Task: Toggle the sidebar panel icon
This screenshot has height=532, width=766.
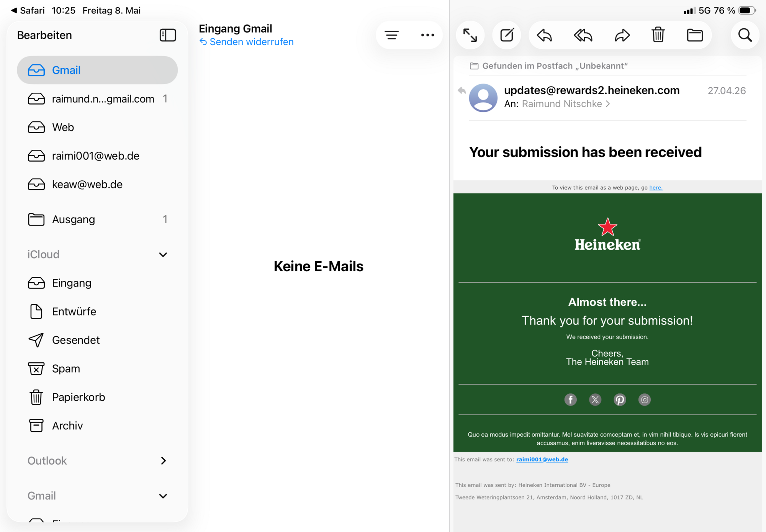Action: (168, 35)
